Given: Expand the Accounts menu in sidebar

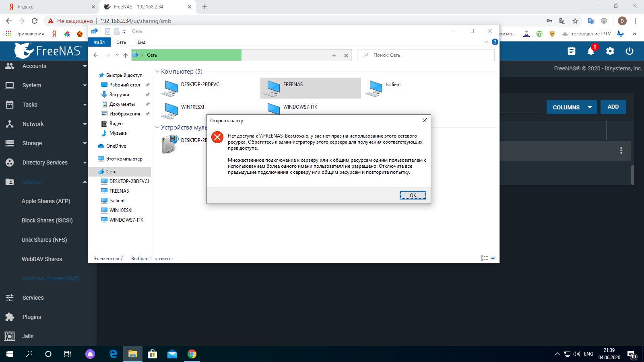Looking at the screenshot, I should (48, 66).
